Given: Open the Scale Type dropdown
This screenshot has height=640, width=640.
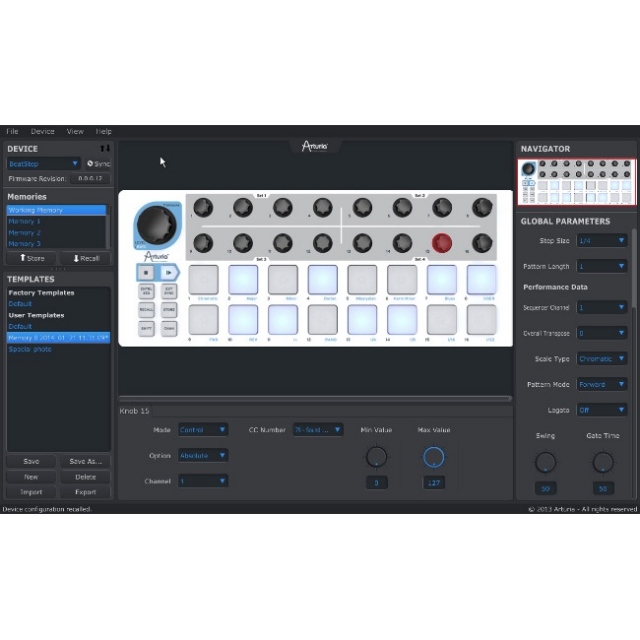Looking at the screenshot, I should coord(602,359).
